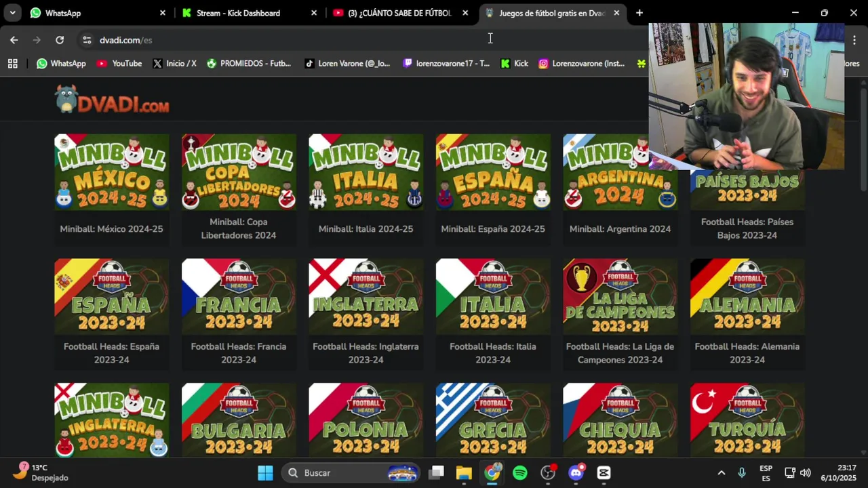Open the Lorenzovarone Instagram bookmark
This screenshot has width=868, height=488.
(582, 63)
